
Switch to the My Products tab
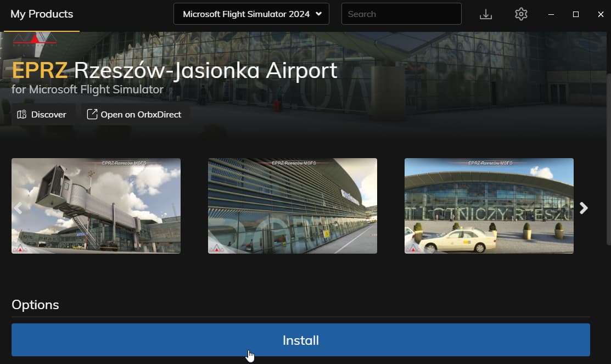41,14
